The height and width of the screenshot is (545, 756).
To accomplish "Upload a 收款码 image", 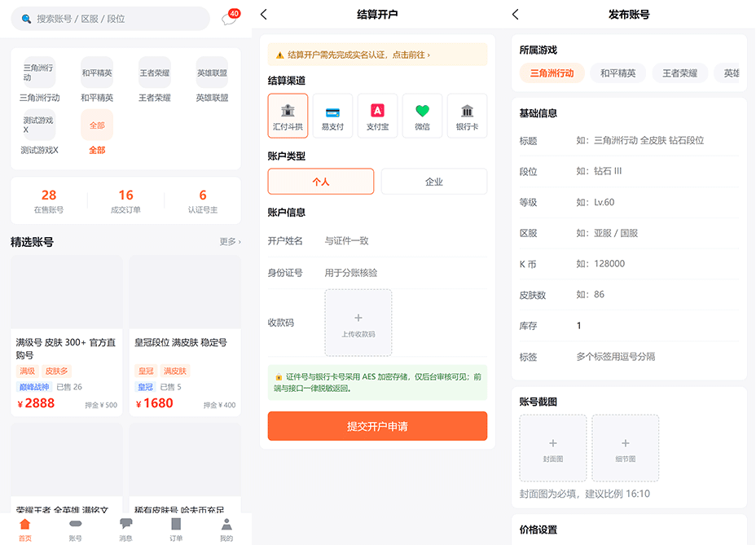I will 358,323.
